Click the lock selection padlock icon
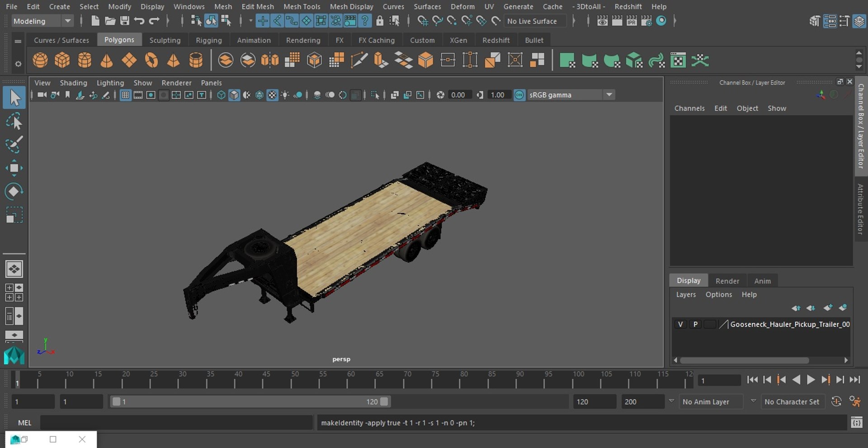Viewport: 868px width, 448px height. tap(380, 21)
